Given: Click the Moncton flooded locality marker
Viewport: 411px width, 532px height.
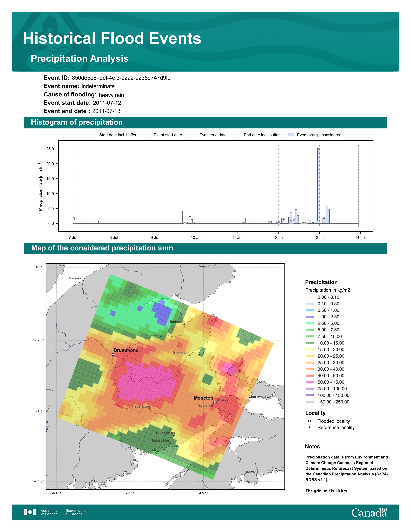Looking at the screenshot, I should (214, 402).
